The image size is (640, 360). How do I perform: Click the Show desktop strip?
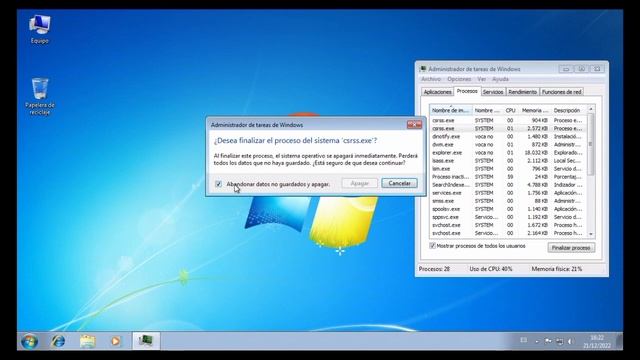(620, 341)
